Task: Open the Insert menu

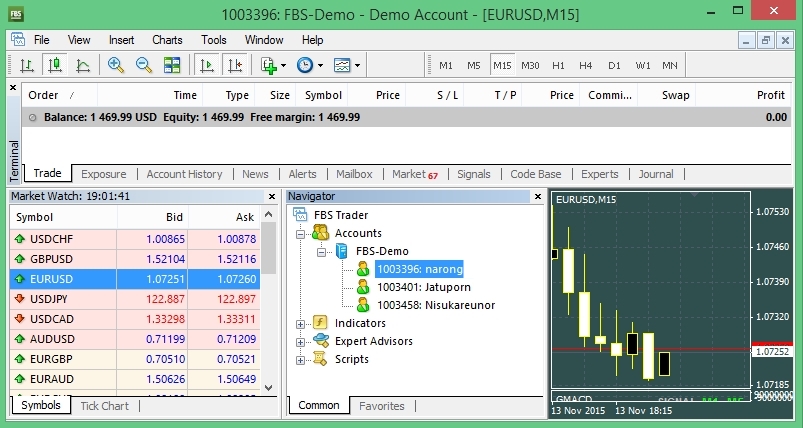Action: (x=121, y=40)
